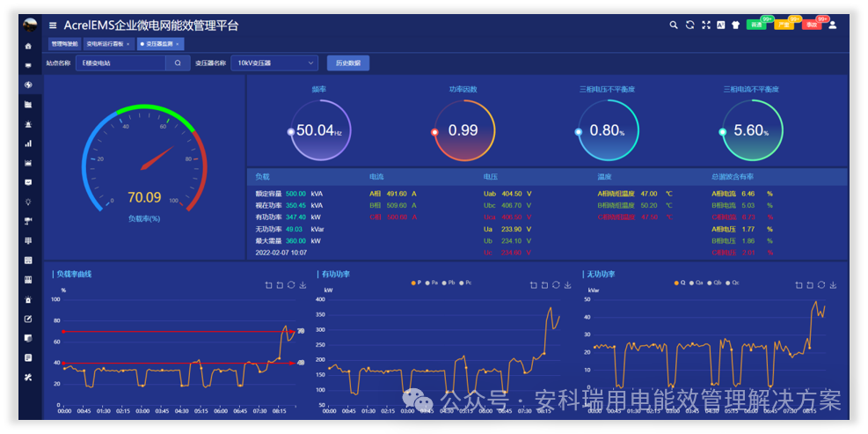Image resolution: width=868 pixels, height=434 pixels.
Task: Open the 10kV变压器 transformer dropdown
Action: [274, 63]
